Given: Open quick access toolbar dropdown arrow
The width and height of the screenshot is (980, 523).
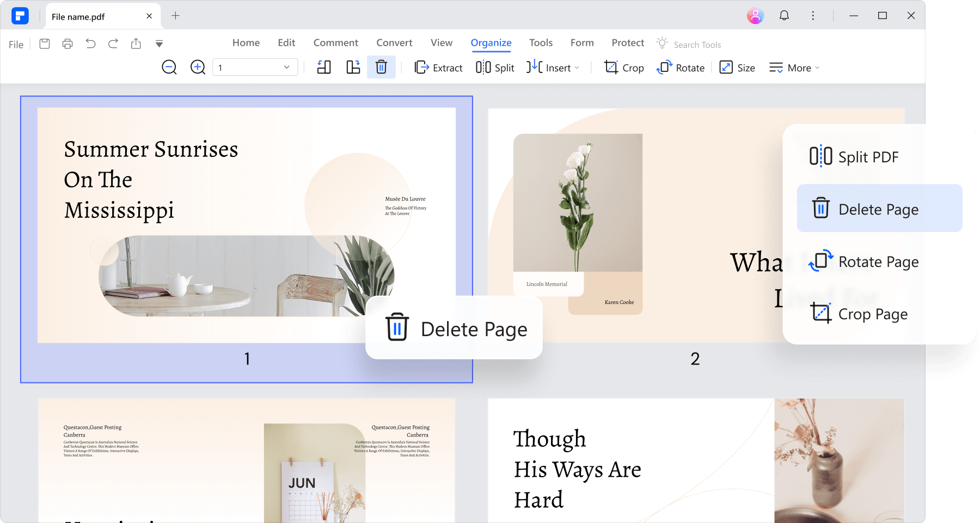Looking at the screenshot, I should [x=159, y=44].
